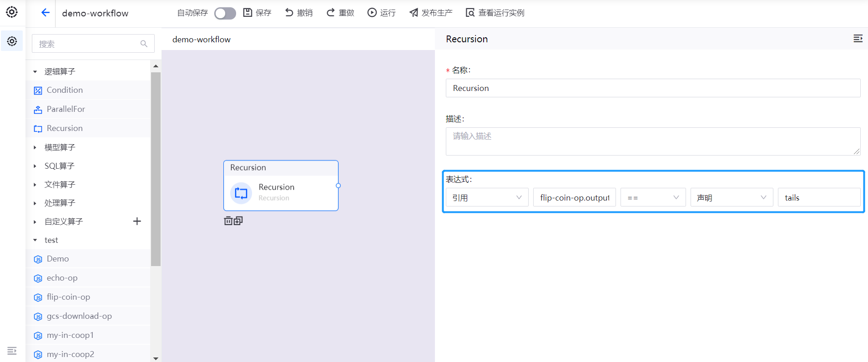View the running instances
Viewport: 868px width, 362px height.
point(495,13)
